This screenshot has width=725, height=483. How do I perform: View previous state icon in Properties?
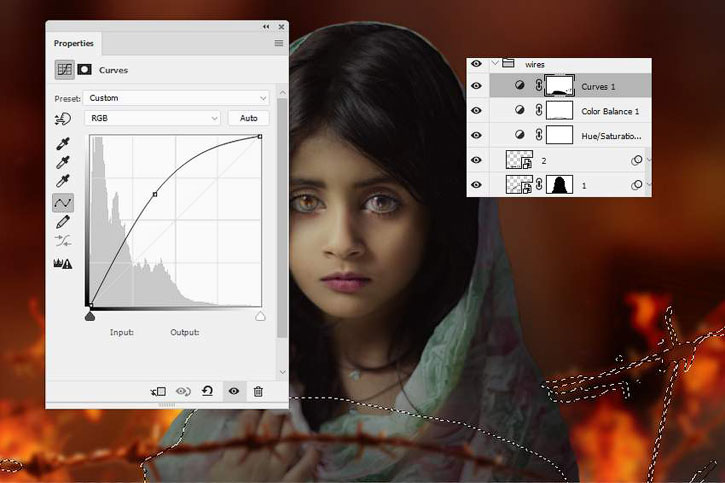tap(183, 391)
